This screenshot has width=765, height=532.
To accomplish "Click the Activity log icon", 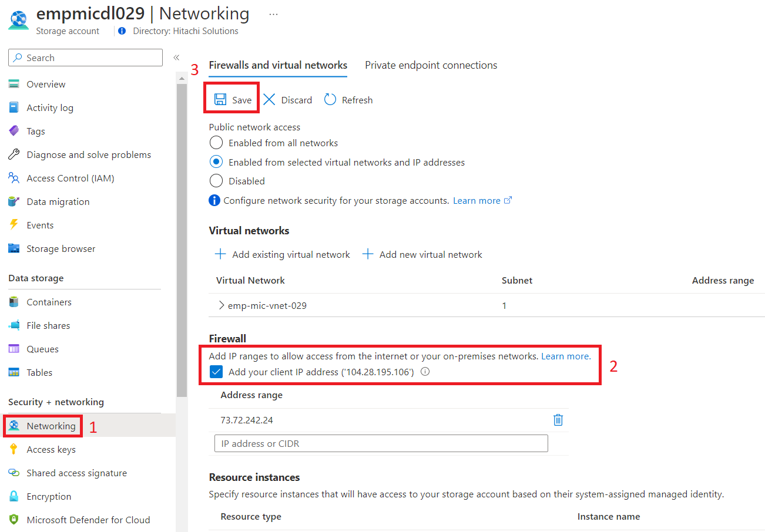I will 14,107.
